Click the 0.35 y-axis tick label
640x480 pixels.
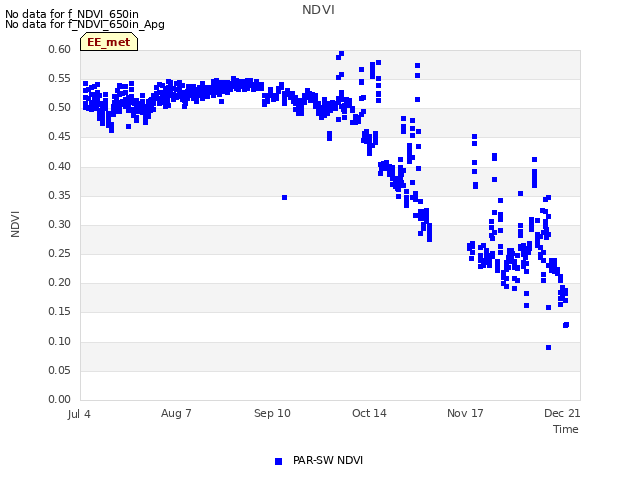point(60,196)
